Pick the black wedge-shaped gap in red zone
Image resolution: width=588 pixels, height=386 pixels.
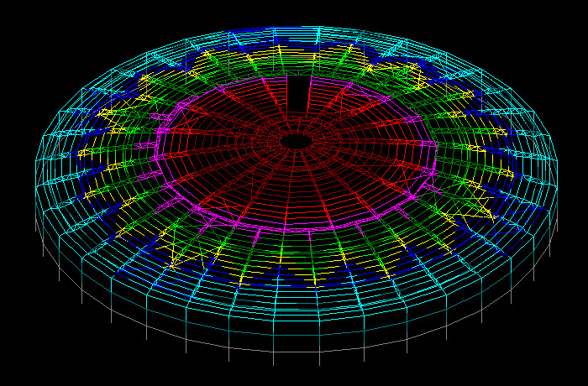tap(298, 92)
